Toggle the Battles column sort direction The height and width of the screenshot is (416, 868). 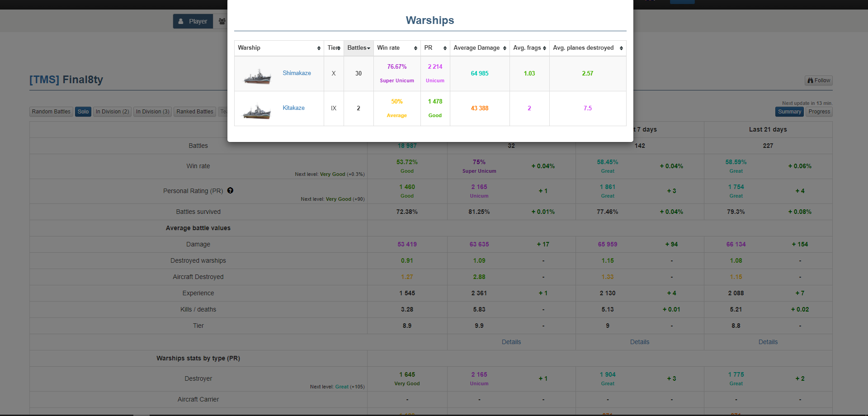coord(359,48)
